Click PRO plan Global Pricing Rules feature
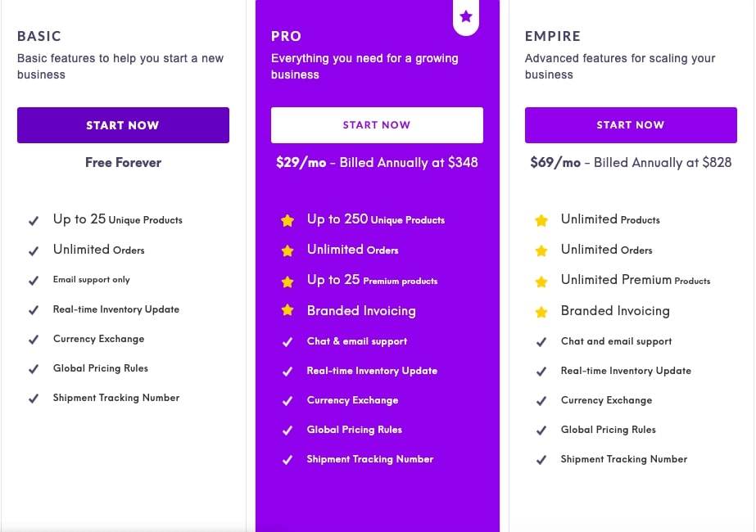 tap(355, 430)
